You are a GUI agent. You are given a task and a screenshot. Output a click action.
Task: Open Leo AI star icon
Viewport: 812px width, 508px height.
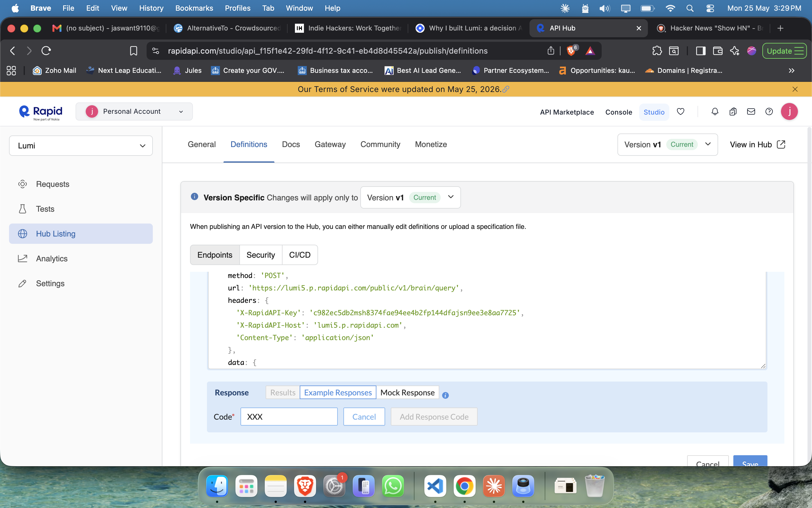tap(734, 51)
